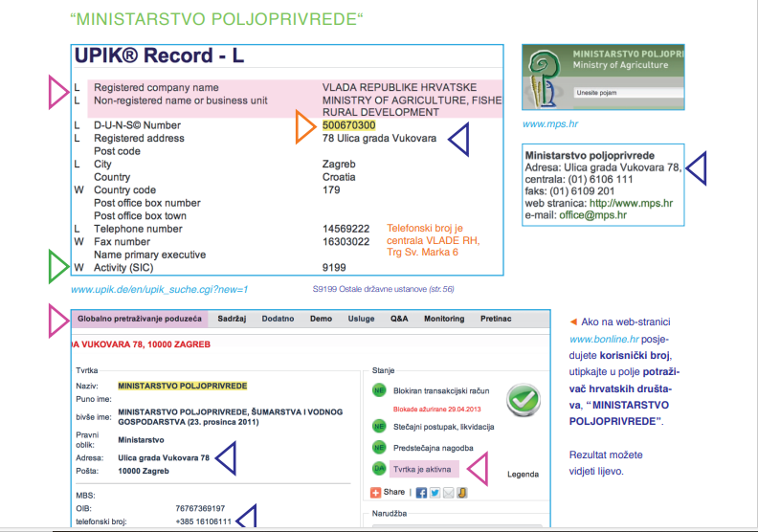Click the VLADA REPUBLIKE HRVATSKE company name
Viewport: 758px width, 532px height.
[400, 87]
